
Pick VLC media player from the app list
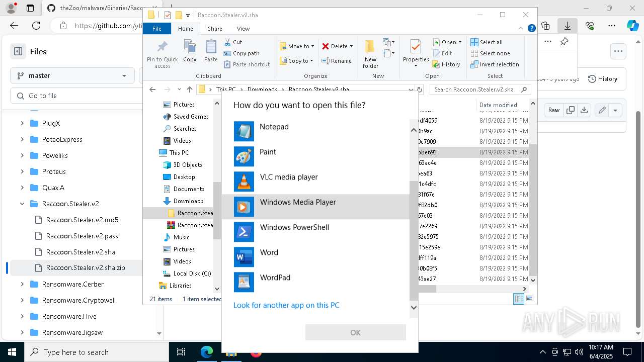click(x=315, y=182)
